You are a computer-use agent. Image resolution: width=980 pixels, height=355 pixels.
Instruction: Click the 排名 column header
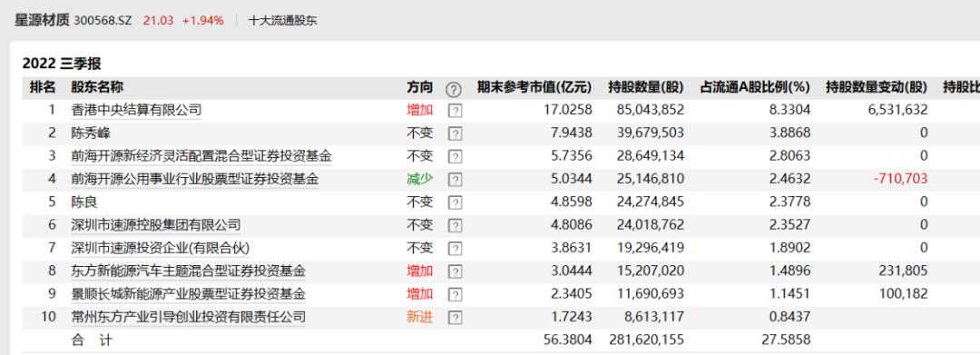43,87
